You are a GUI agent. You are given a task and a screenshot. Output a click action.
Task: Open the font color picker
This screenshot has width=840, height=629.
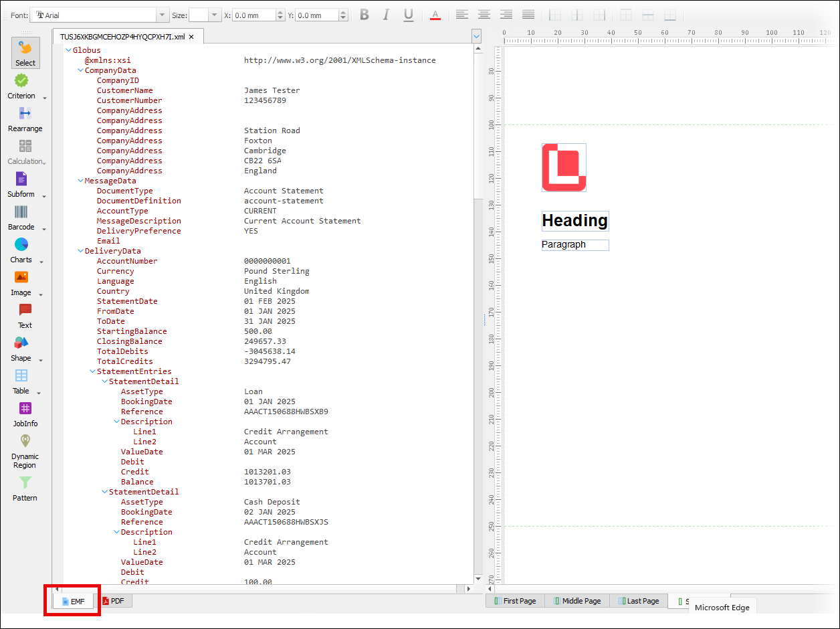click(435, 15)
